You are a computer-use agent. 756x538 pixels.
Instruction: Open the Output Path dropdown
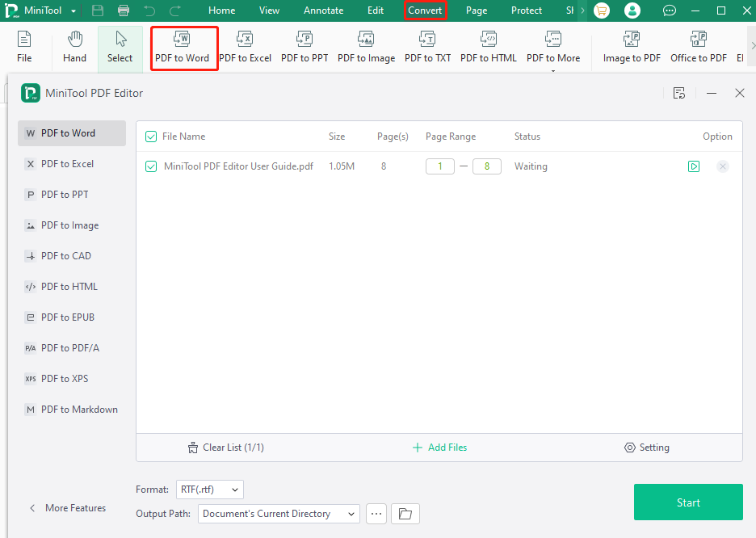point(279,514)
